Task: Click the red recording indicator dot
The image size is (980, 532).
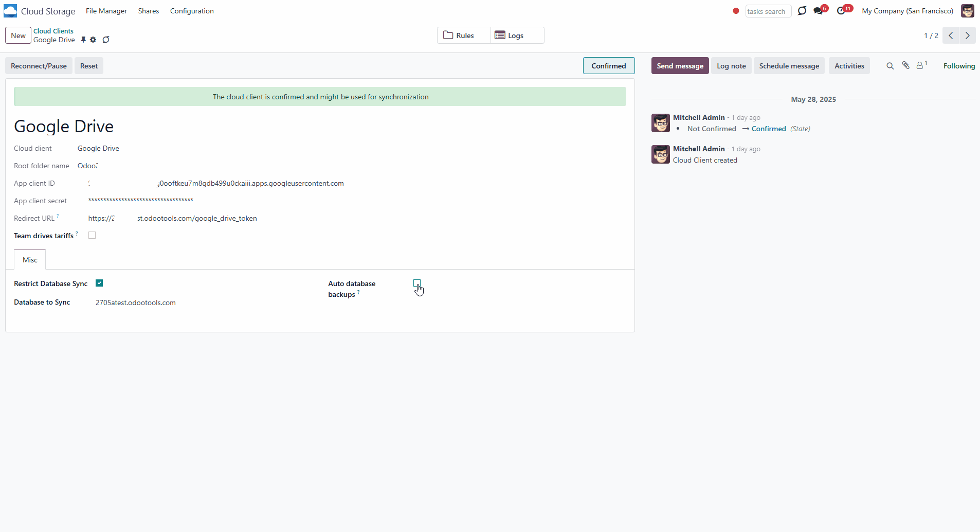Action: 736,11
